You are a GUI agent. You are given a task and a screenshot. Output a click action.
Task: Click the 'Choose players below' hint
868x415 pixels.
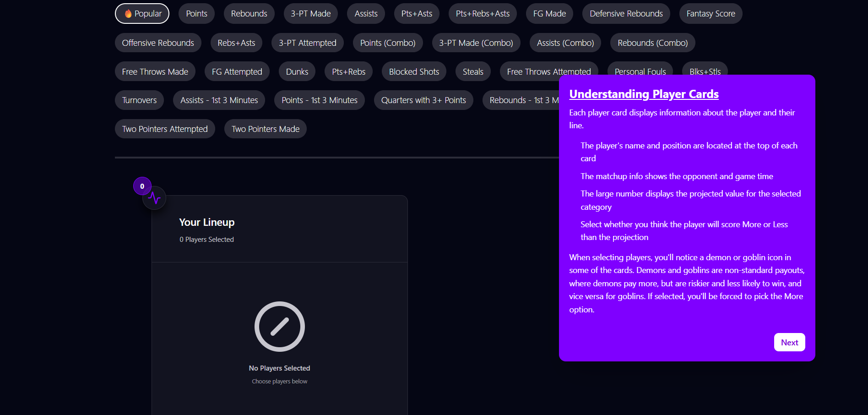(280, 381)
